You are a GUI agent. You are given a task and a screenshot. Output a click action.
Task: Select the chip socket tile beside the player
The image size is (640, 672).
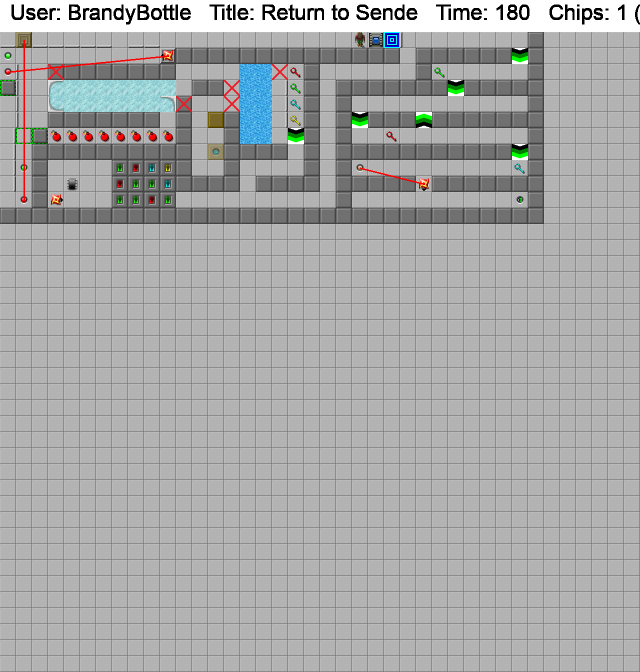tap(376, 40)
